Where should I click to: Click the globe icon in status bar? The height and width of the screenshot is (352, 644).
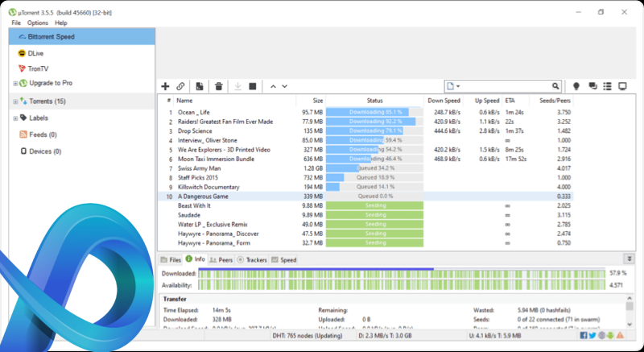click(601, 336)
